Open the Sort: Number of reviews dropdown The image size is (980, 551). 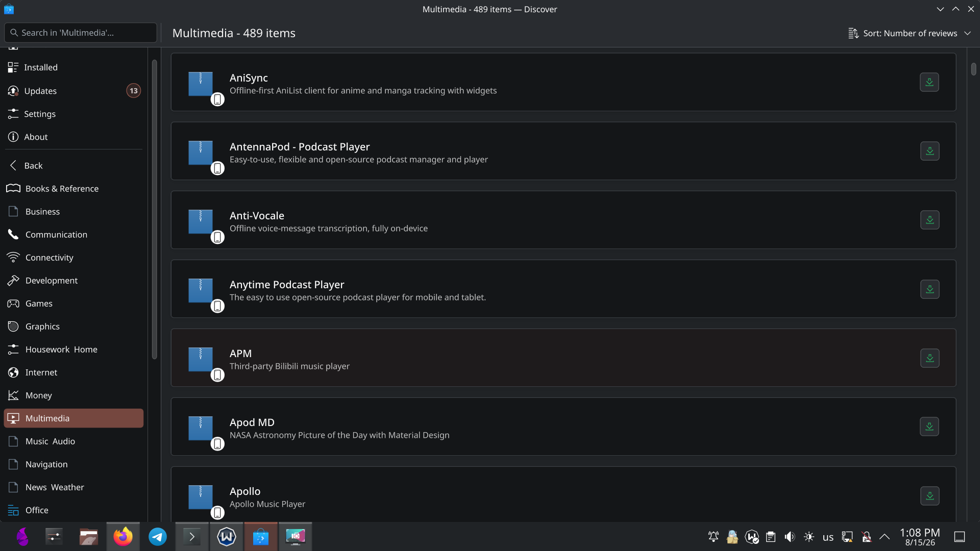click(x=910, y=33)
